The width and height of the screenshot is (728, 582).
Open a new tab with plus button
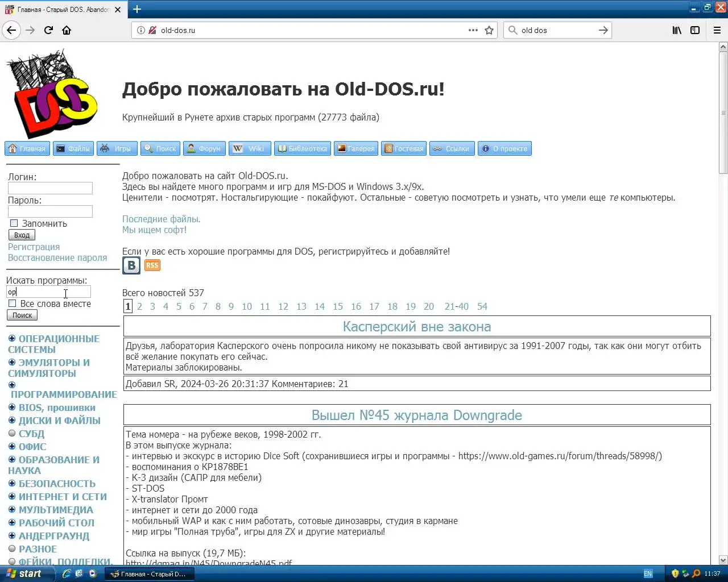coord(137,9)
